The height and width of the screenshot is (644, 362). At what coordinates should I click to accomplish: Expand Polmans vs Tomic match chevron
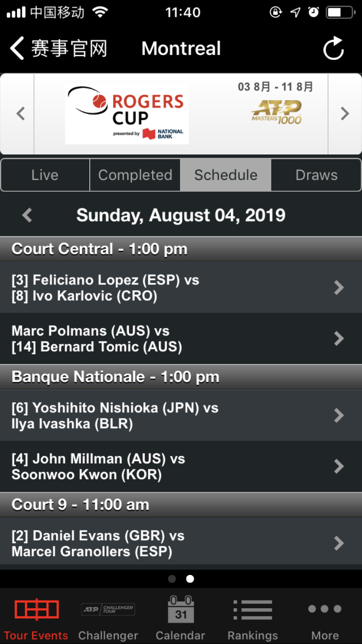[339, 338]
